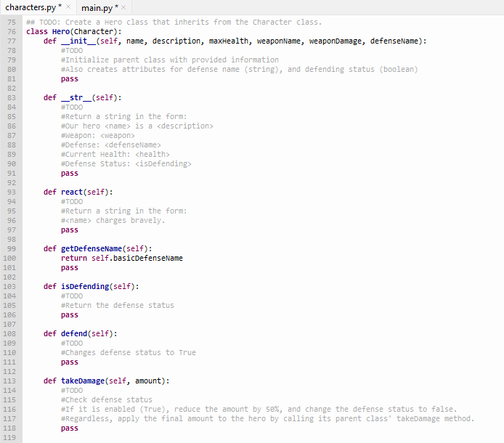Click the 'def react(self):' line
Image resolution: width=504 pixels, height=443 pixels.
(x=78, y=192)
